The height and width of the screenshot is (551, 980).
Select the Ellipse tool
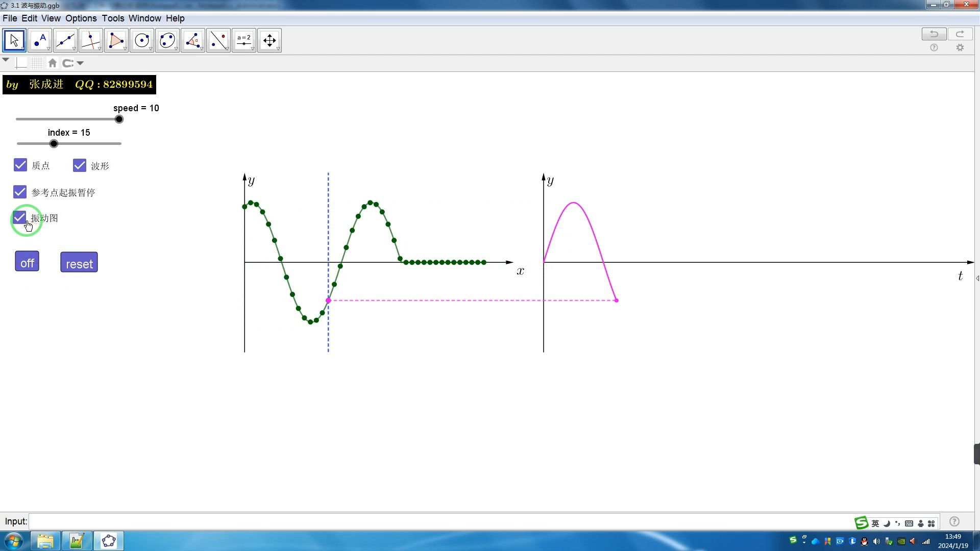tap(167, 41)
